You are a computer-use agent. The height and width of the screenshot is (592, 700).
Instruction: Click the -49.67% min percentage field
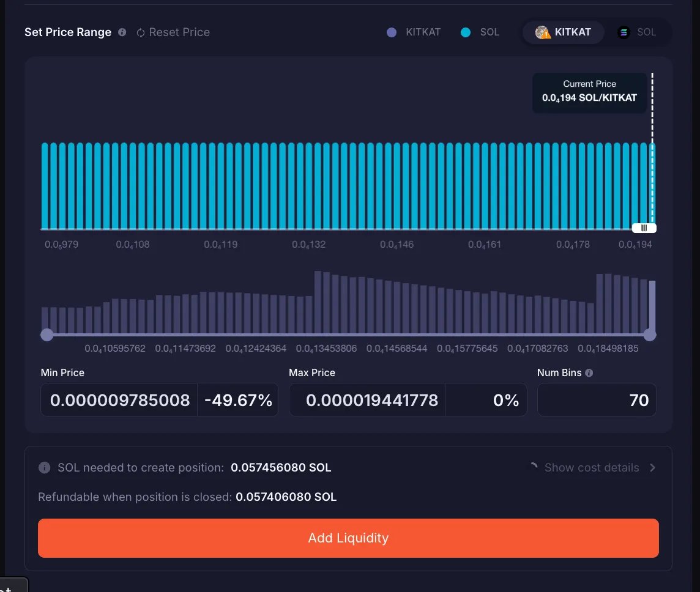click(x=238, y=400)
